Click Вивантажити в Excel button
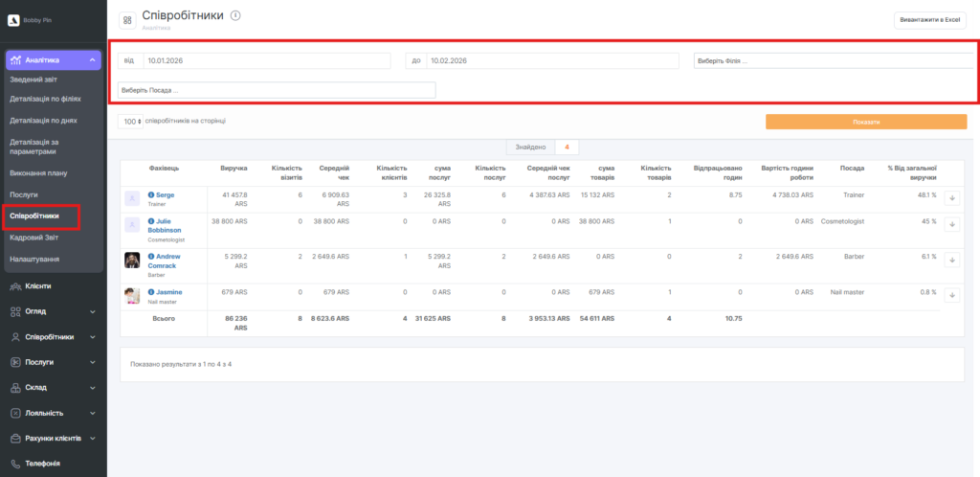The height and width of the screenshot is (477, 980). (x=929, y=20)
